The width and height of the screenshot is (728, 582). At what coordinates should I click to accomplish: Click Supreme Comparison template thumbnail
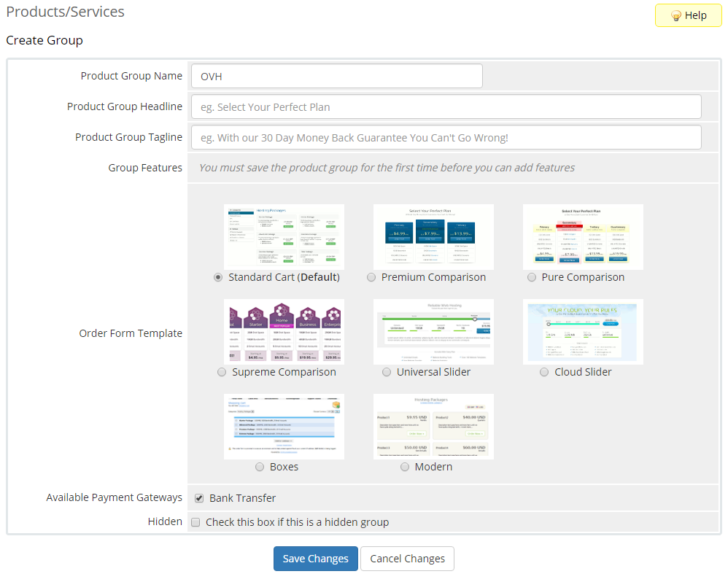click(284, 331)
